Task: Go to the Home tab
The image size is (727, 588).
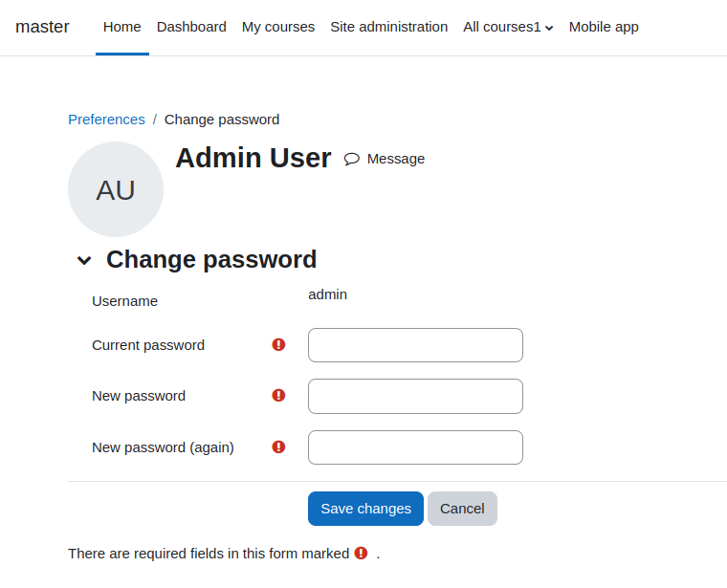Action: coord(121,27)
